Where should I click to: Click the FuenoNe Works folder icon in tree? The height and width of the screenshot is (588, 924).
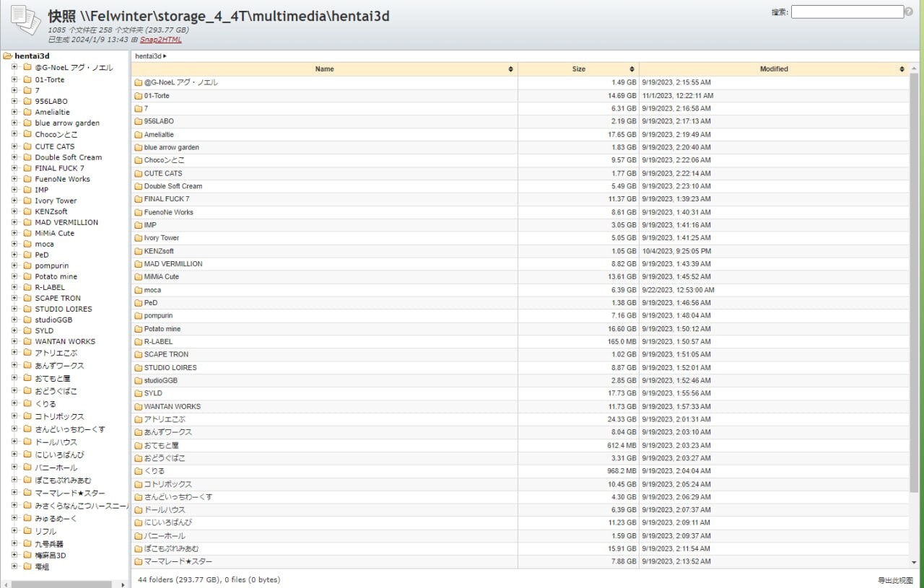click(27, 179)
